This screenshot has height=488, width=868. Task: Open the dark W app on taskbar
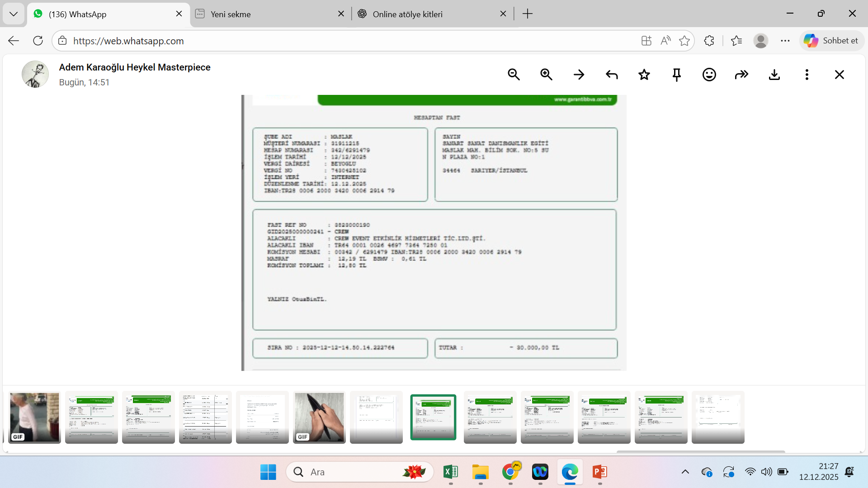tap(540, 472)
